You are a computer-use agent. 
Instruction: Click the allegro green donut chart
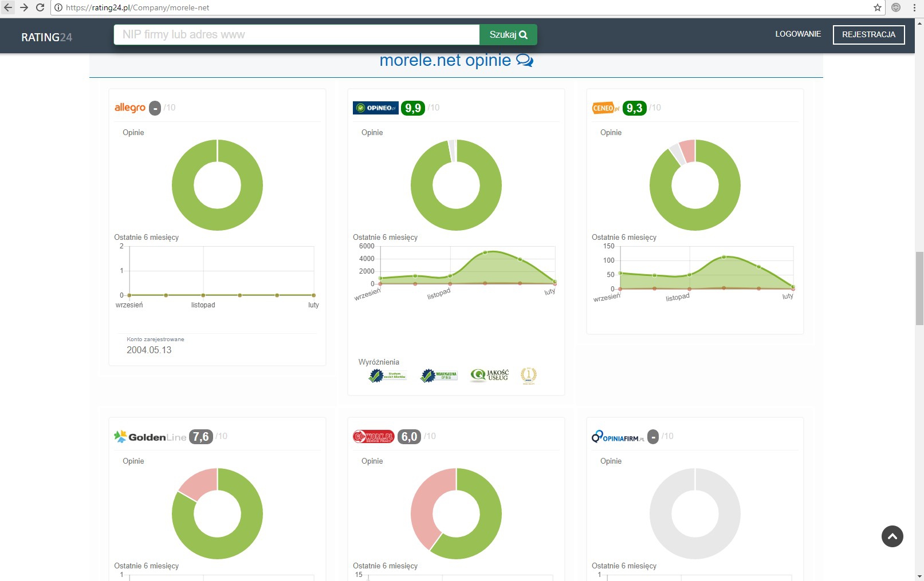pos(218,185)
